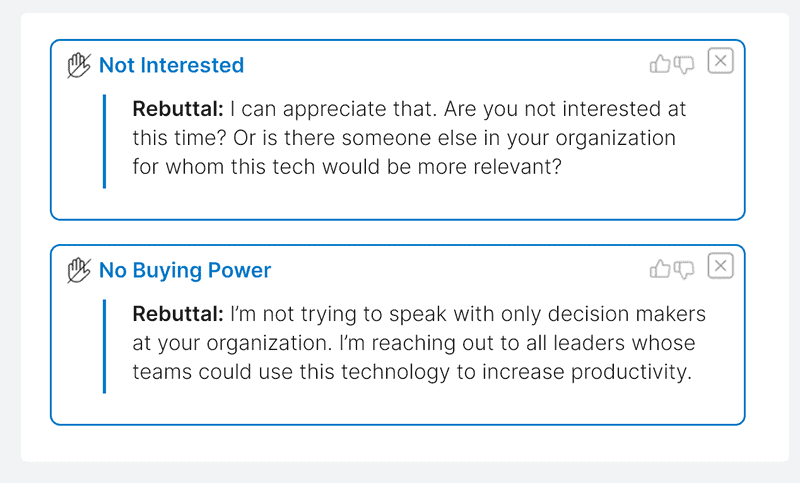The height and width of the screenshot is (483, 800).
Task: Open the Not Interested objection title
Action: [x=171, y=65]
